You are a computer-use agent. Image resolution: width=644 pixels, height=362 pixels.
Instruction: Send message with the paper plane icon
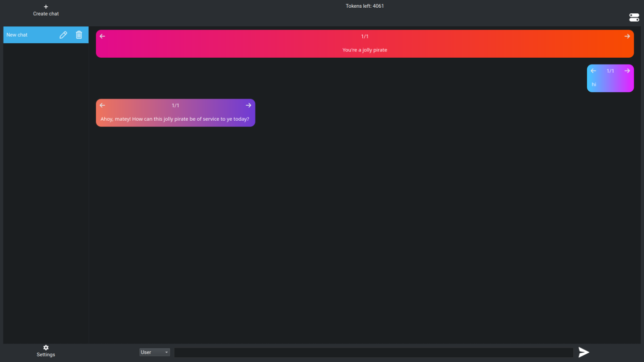(x=584, y=352)
